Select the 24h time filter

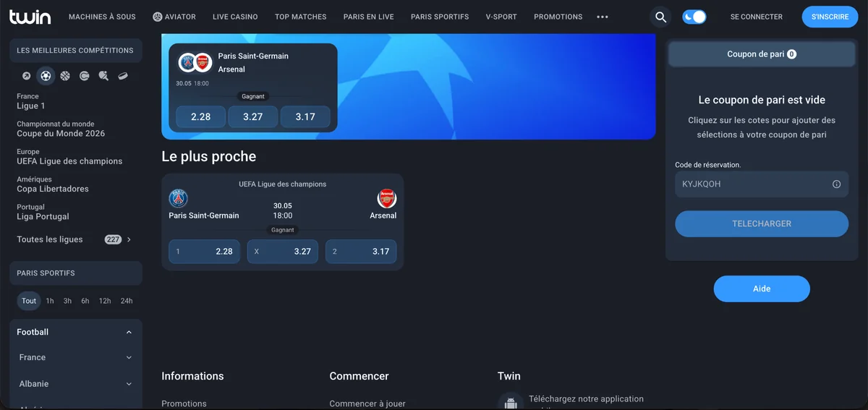pyautogui.click(x=127, y=301)
